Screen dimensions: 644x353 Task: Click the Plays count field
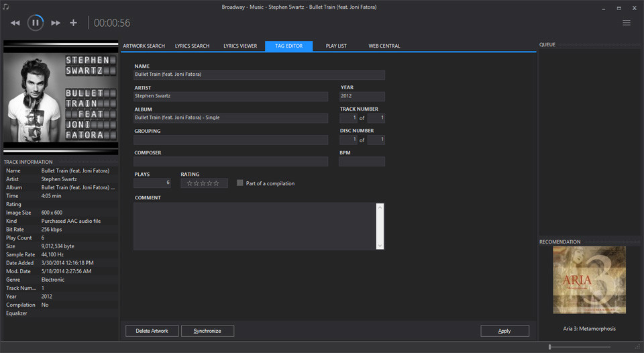point(152,183)
